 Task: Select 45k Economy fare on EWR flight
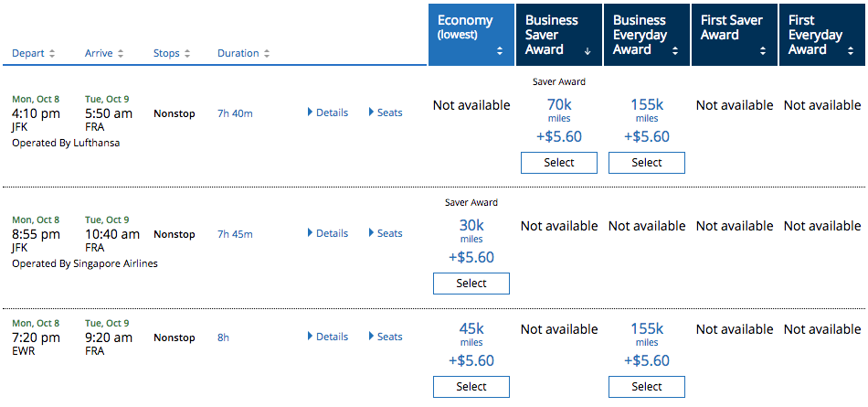(471, 387)
